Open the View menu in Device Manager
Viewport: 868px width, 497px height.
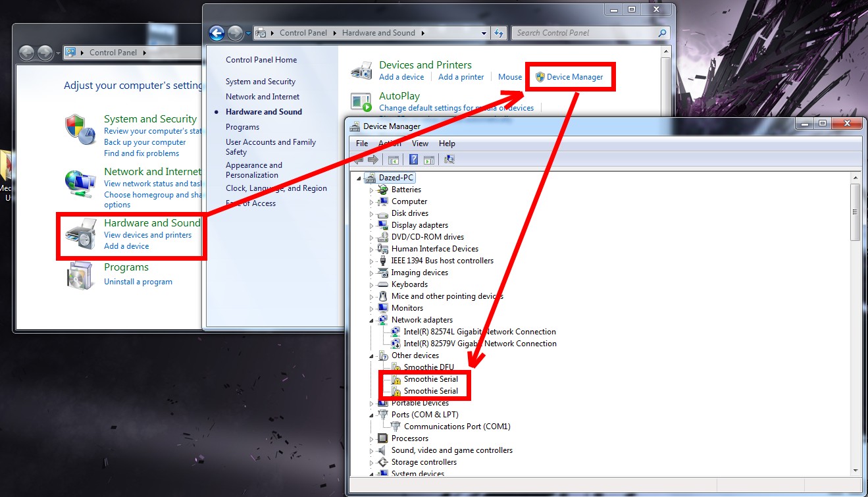click(420, 144)
